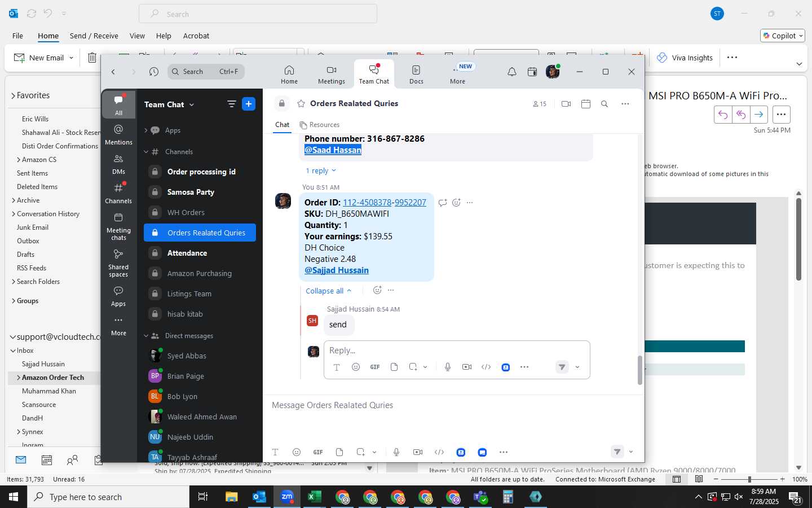Open @Sajjad Hussain mention link
This screenshot has height=508, width=812.
(x=337, y=270)
